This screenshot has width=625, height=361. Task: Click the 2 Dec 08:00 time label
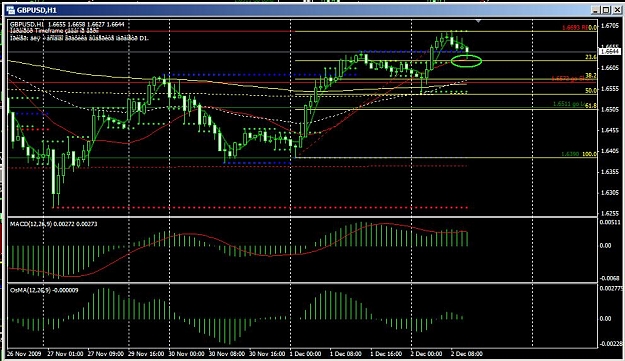click(x=467, y=354)
